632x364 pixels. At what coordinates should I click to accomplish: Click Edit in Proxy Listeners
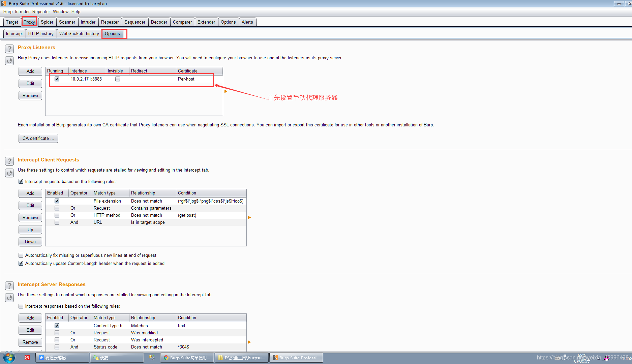30,83
